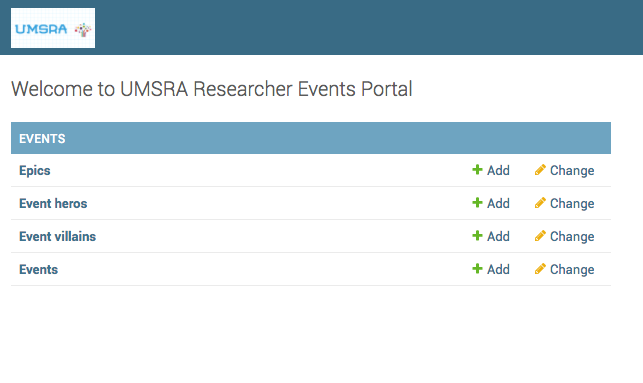This screenshot has height=383, width=643.
Task: Click the pencil icon in Event heros row
Action: 540,203
